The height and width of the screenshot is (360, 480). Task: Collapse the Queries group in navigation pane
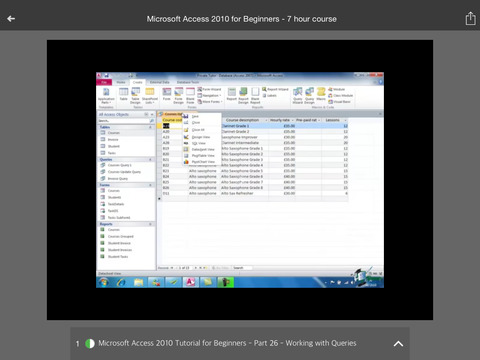(150, 160)
